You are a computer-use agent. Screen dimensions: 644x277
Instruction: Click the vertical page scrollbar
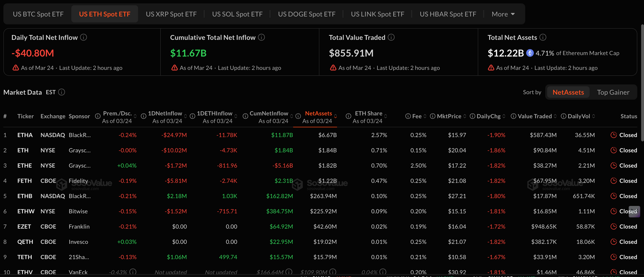[642, 83]
